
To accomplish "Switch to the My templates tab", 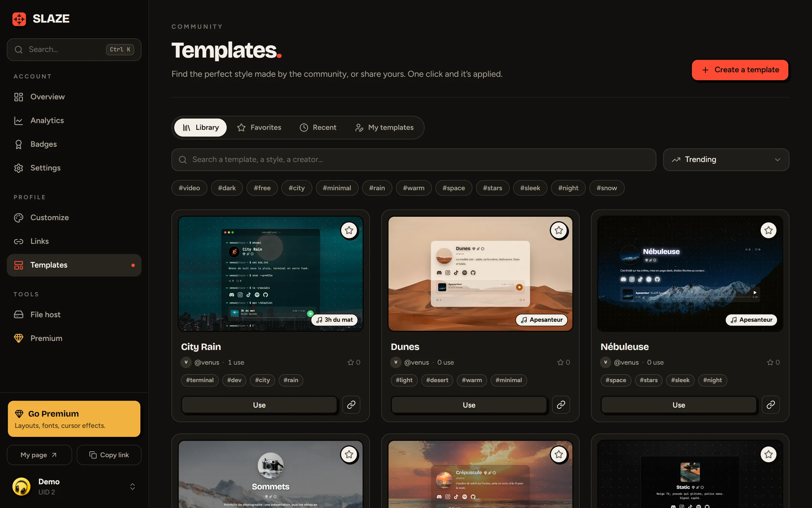I will tap(384, 128).
